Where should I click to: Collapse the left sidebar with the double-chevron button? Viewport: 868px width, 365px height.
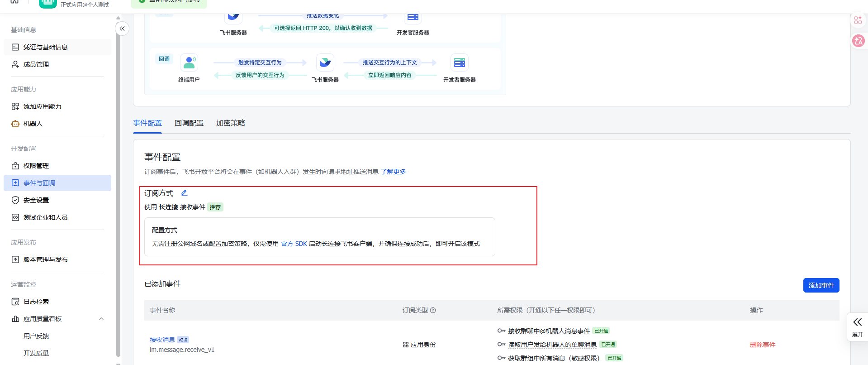(122, 29)
